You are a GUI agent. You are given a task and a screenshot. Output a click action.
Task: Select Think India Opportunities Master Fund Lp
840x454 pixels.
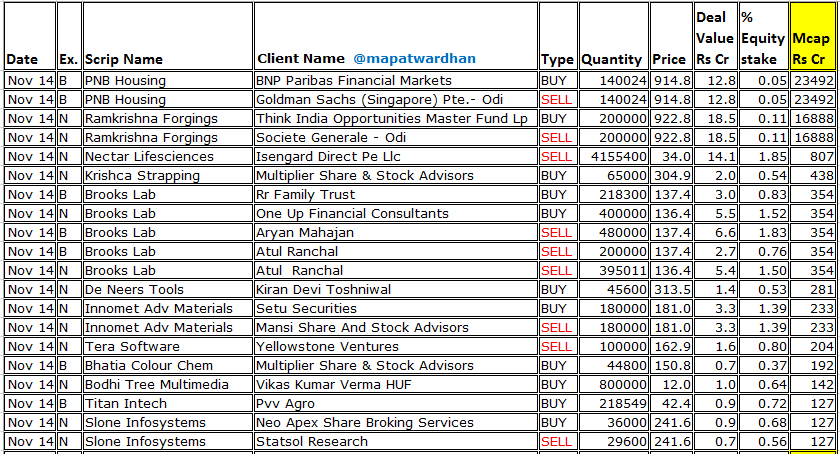point(396,118)
